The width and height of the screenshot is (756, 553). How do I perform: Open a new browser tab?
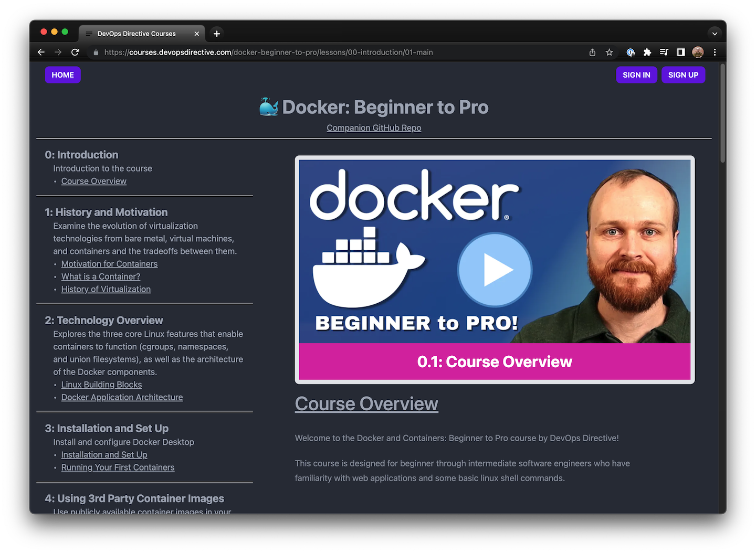217,34
